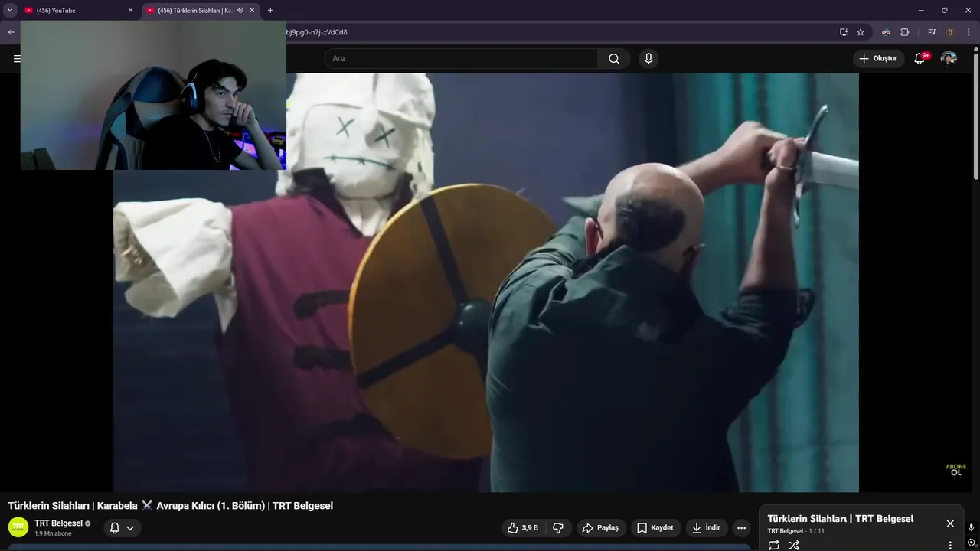Screen dimensions: 980x551
Task: Open the media control music-note icon
Action: [x=932, y=32]
